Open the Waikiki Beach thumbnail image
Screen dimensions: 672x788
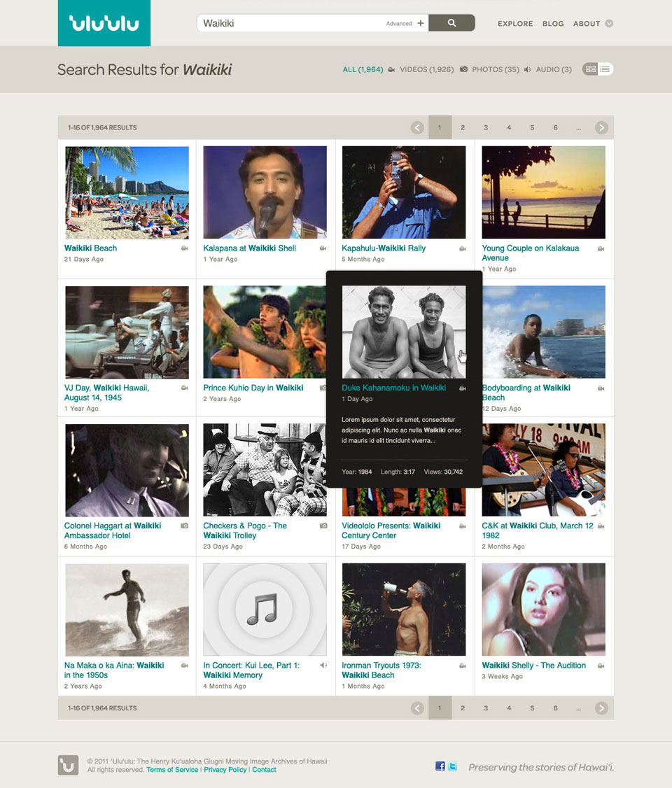point(127,192)
